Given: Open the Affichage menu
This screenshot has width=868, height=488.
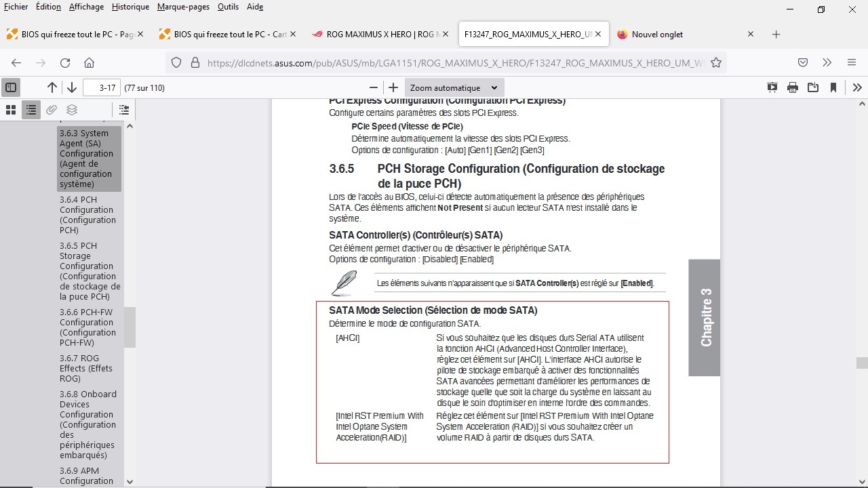Looking at the screenshot, I should pos(87,7).
